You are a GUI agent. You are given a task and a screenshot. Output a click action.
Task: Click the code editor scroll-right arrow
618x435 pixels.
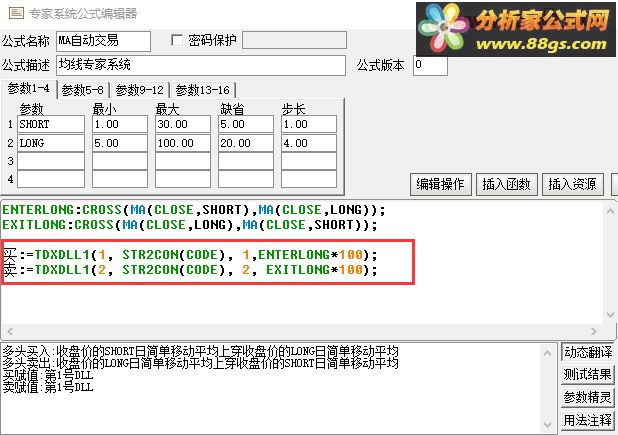(594, 331)
